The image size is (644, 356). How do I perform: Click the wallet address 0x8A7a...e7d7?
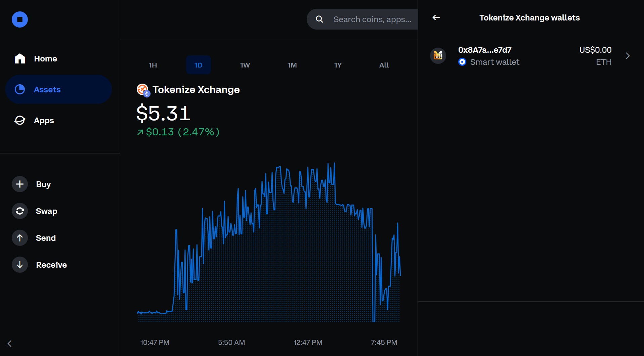coord(485,50)
